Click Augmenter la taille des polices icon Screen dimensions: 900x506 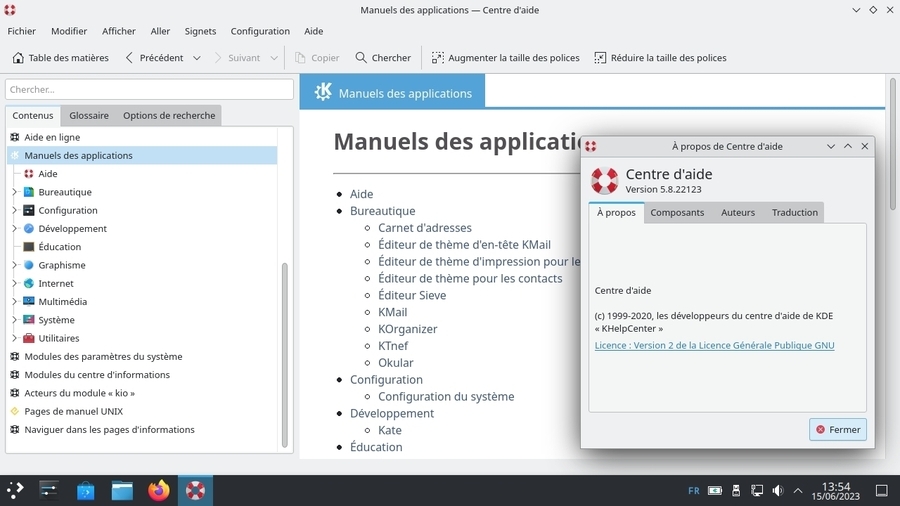click(437, 58)
